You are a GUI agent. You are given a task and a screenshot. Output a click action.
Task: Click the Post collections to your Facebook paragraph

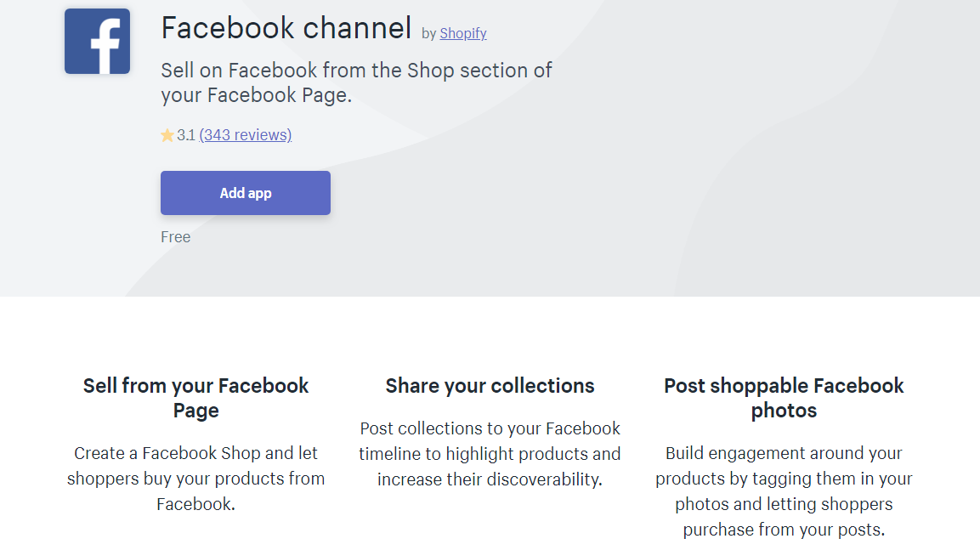(490, 454)
